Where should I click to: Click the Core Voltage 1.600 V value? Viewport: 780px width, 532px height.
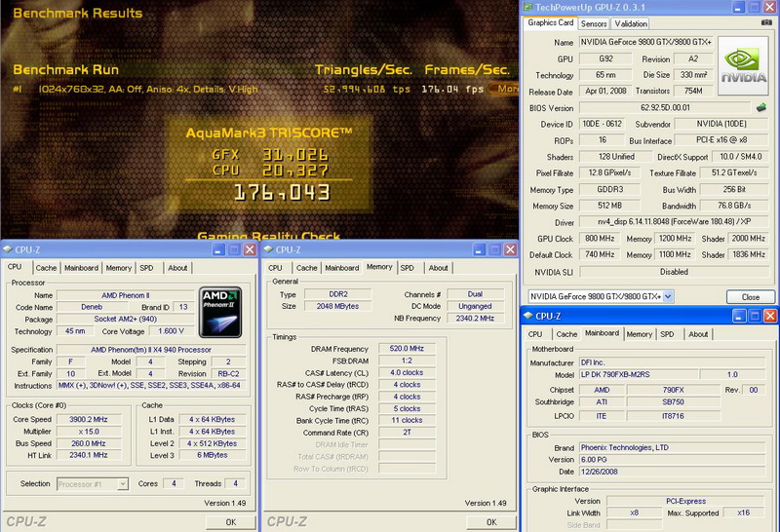tap(171, 331)
